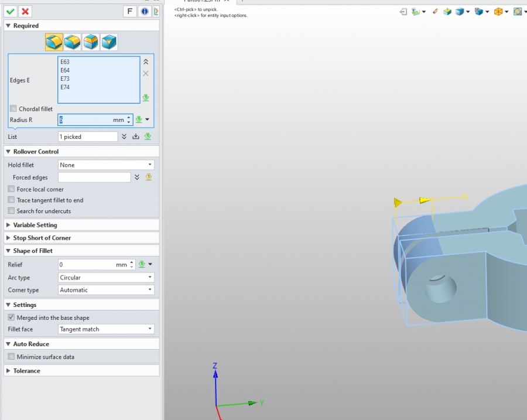This screenshot has height=420, width=527.
Task: Select the vertex corner fillet type icon
Action: [x=109, y=42]
